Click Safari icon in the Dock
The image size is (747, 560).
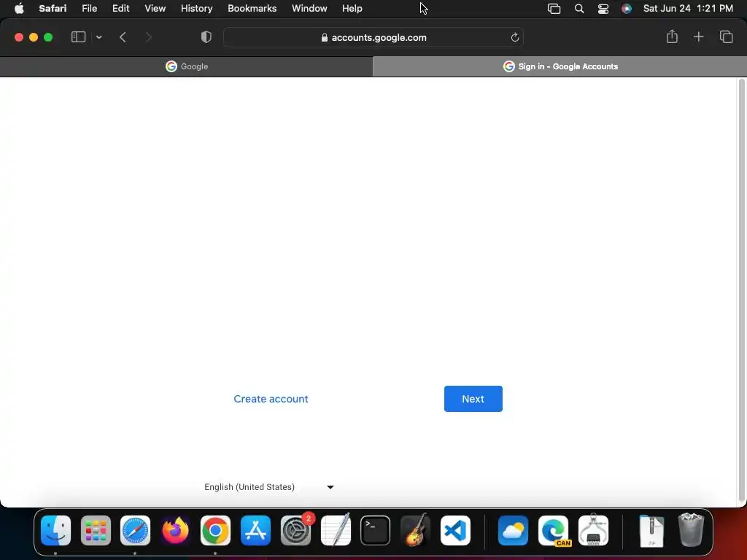135,530
